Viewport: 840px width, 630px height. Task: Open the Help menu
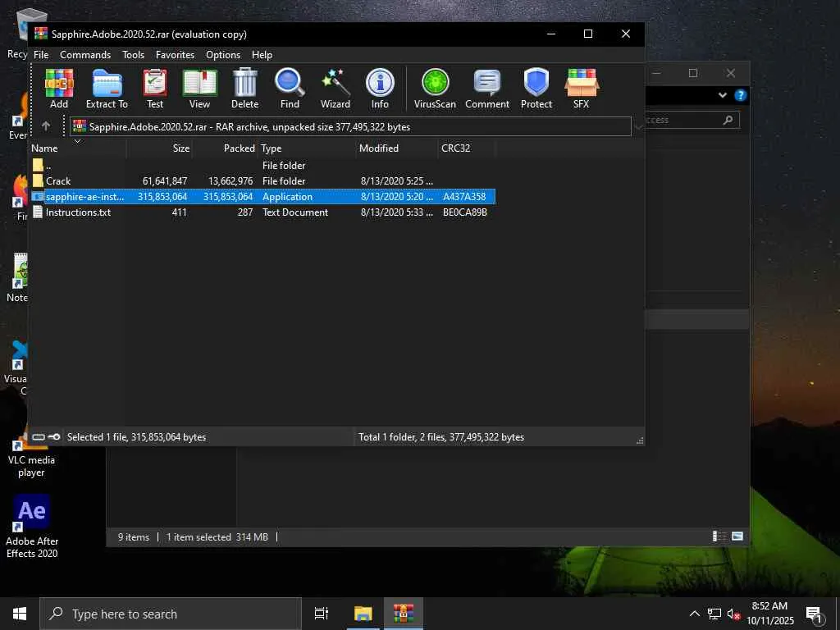pyautogui.click(x=262, y=55)
